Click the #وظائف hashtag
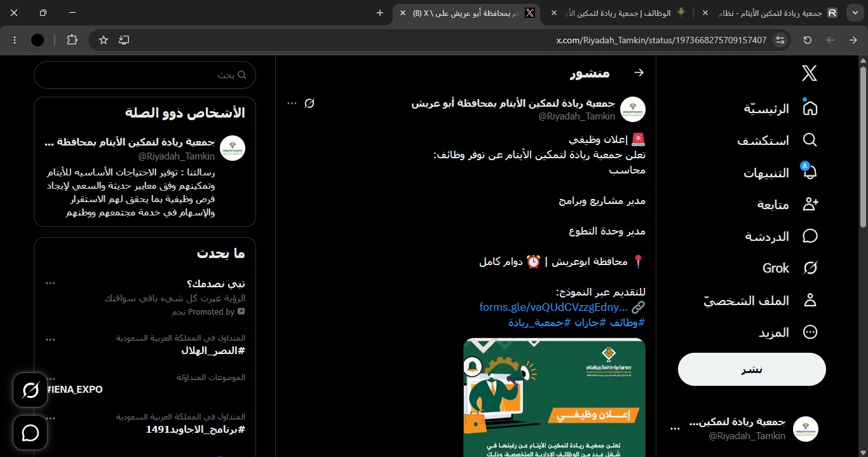 [627, 322]
